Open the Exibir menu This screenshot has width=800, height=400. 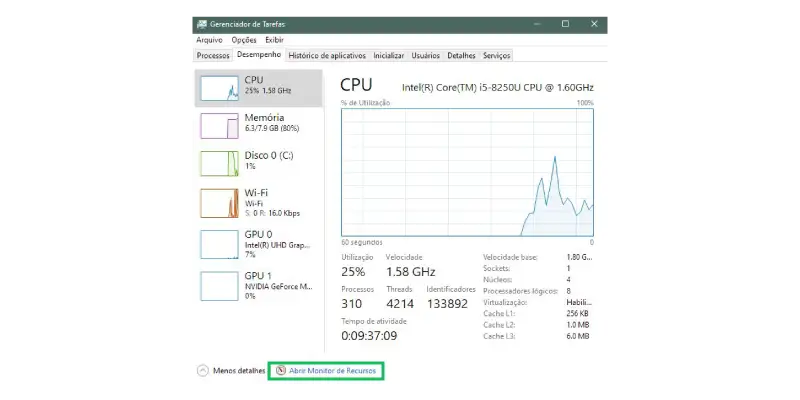(x=274, y=40)
